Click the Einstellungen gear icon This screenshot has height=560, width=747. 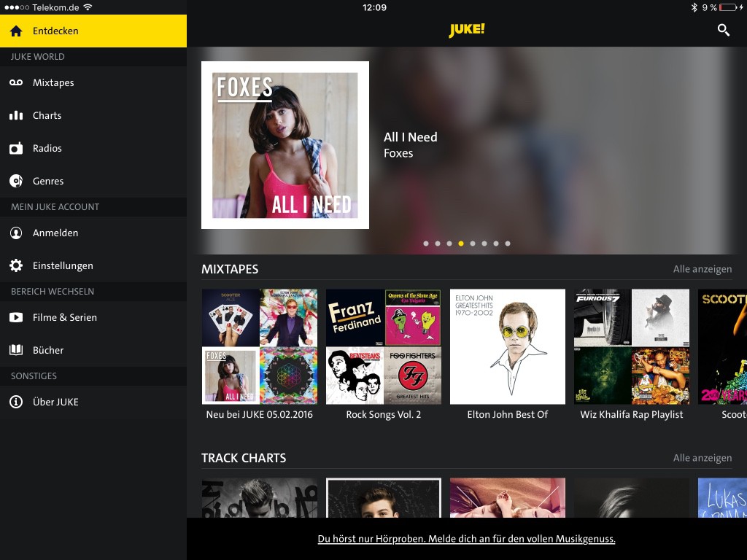[x=16, y=265]
